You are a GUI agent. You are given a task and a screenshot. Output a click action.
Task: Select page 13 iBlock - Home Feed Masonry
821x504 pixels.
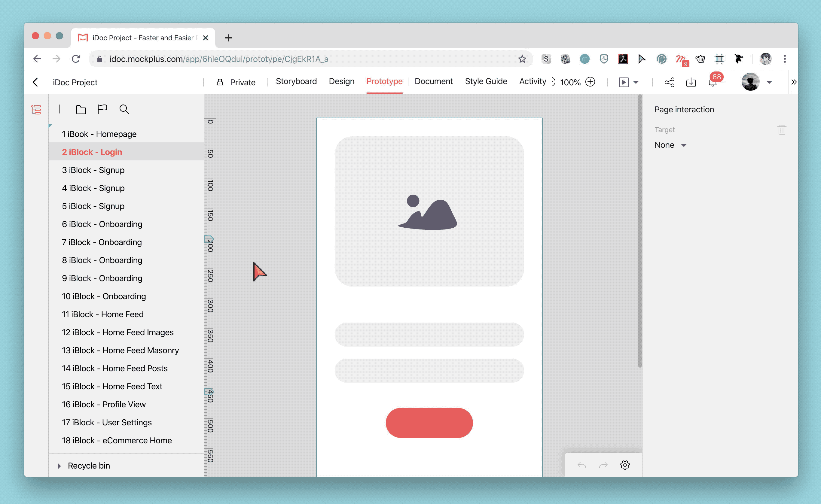126,350
